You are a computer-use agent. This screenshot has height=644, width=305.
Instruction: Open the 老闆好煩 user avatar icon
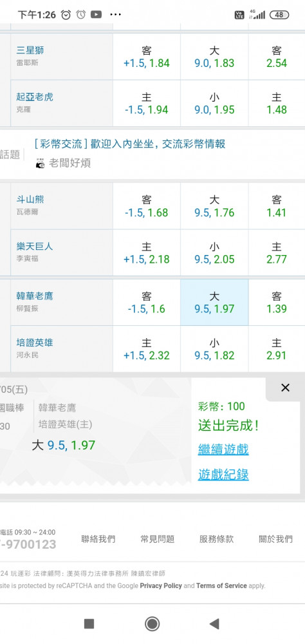click(41, 163)
